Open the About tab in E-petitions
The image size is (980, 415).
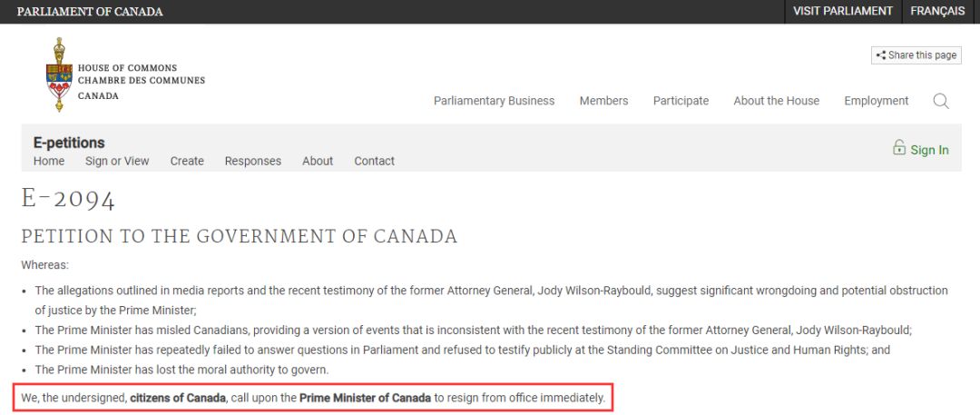[318, 161]
